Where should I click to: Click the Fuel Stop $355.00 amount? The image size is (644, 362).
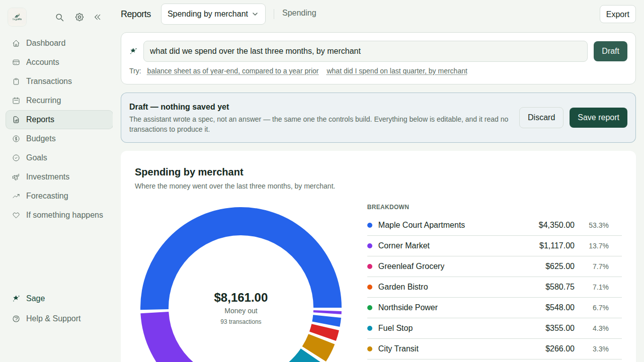pyautogui.click(x=560, y=328)
